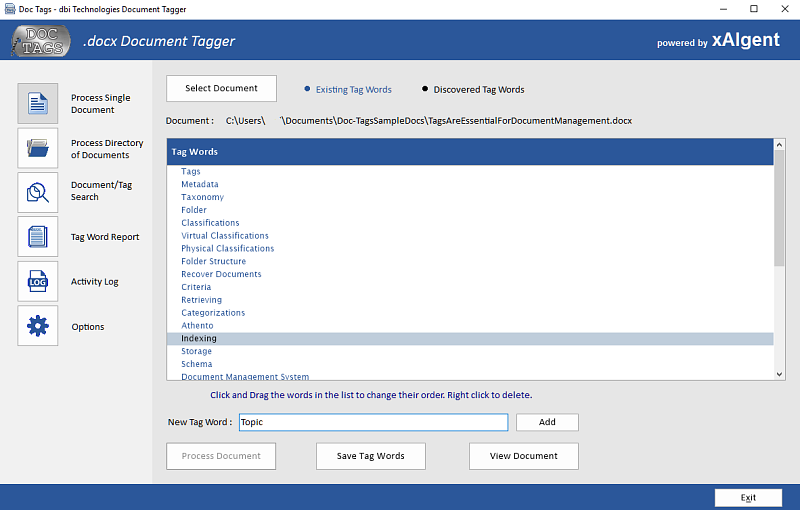800x510 pixels.
Task: Click Select Document button
Action: pos(221,88)
